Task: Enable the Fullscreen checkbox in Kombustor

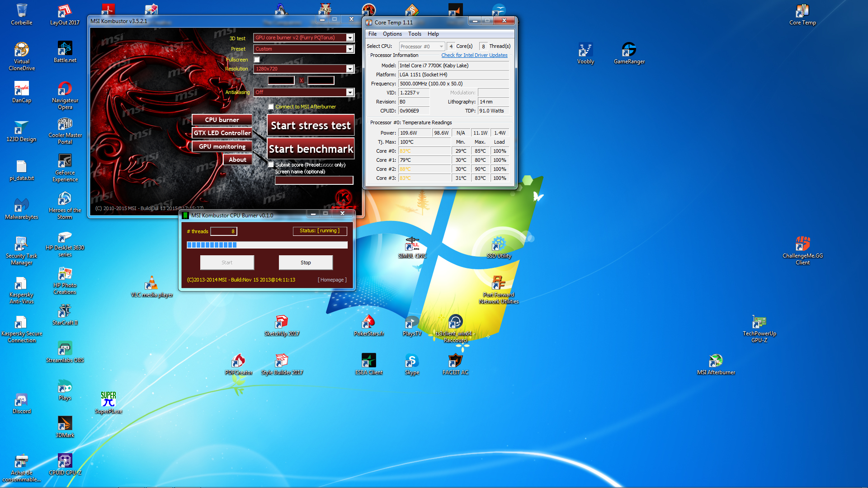Action: [257, 60]
